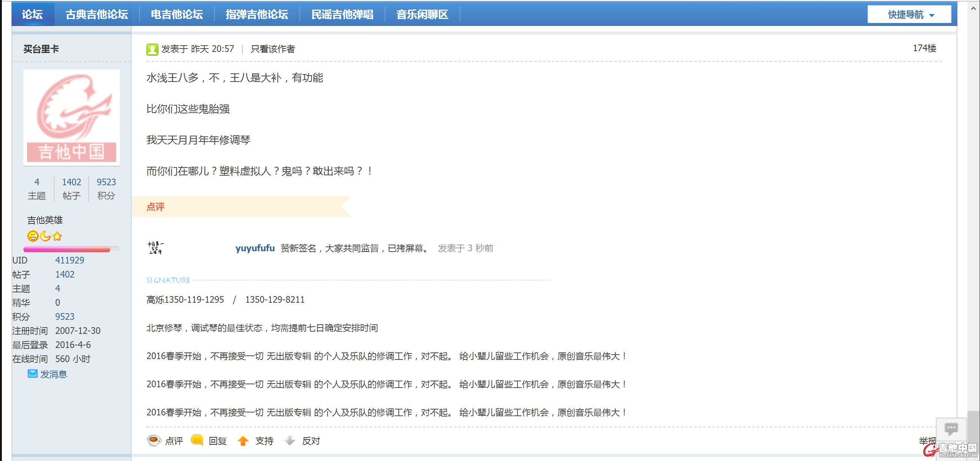This screenshot has height=461, width=980.
Task: Open yuyufufu's profile link
Action: click(255, 248)
